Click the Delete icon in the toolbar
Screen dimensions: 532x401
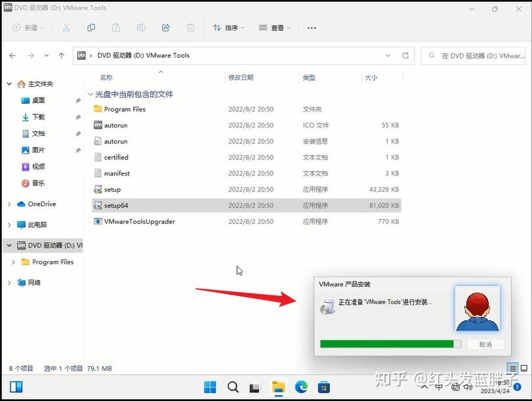tap(190, 28)
